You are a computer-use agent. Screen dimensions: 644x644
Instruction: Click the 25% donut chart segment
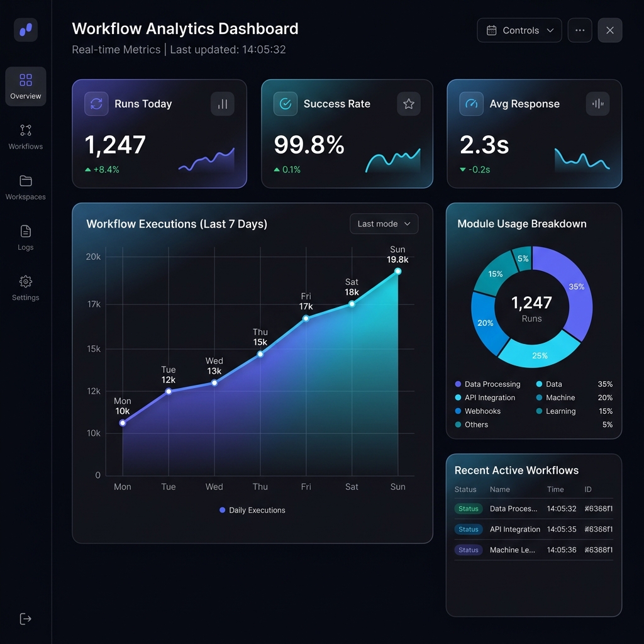[540, 355]
